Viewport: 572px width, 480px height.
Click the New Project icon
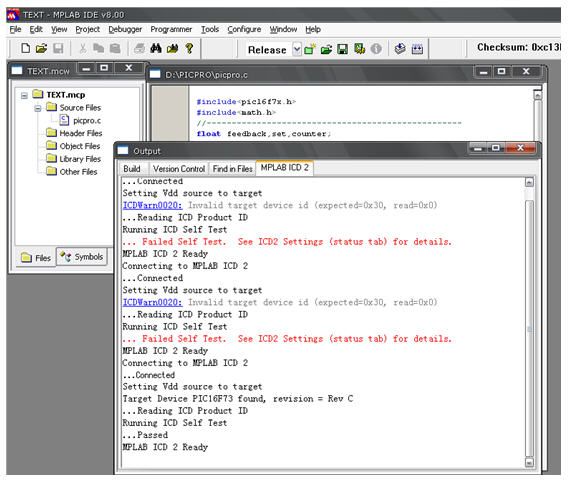point(310,49)
